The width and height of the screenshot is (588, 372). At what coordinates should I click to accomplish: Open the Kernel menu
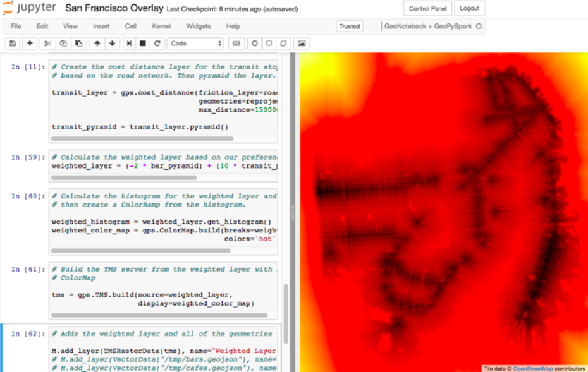click(x=161, y=27)
